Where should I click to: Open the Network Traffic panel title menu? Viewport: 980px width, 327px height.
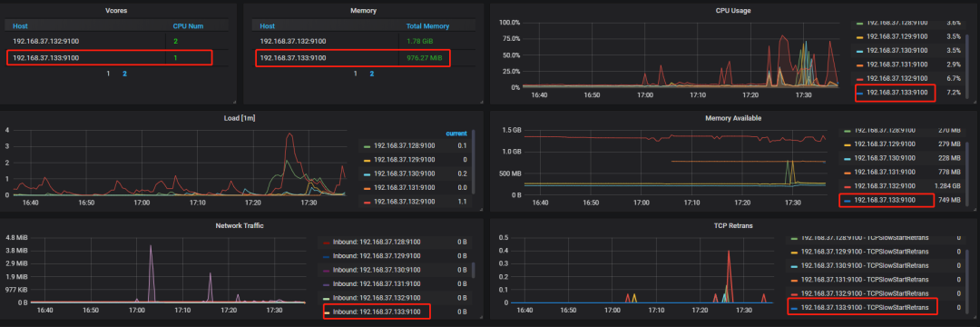tap(240, 225)
